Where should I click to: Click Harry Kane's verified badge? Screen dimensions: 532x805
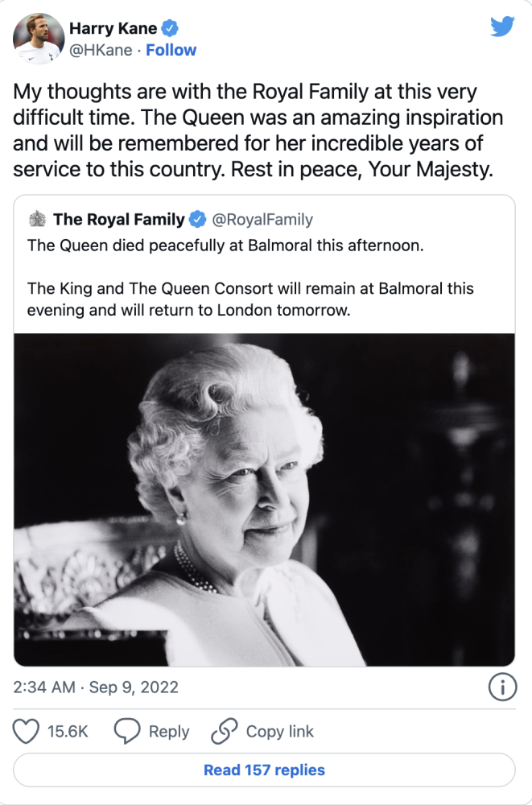tap(170, 28)
